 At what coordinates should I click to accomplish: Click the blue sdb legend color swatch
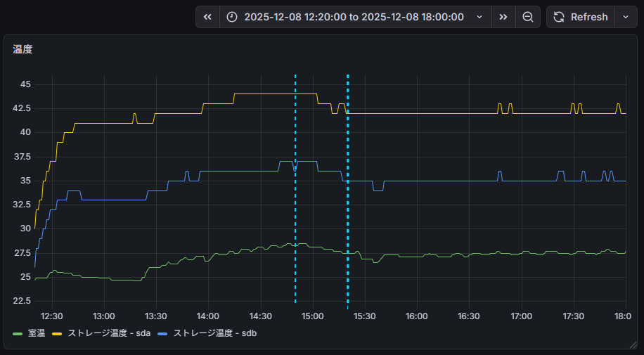(162, 334)
